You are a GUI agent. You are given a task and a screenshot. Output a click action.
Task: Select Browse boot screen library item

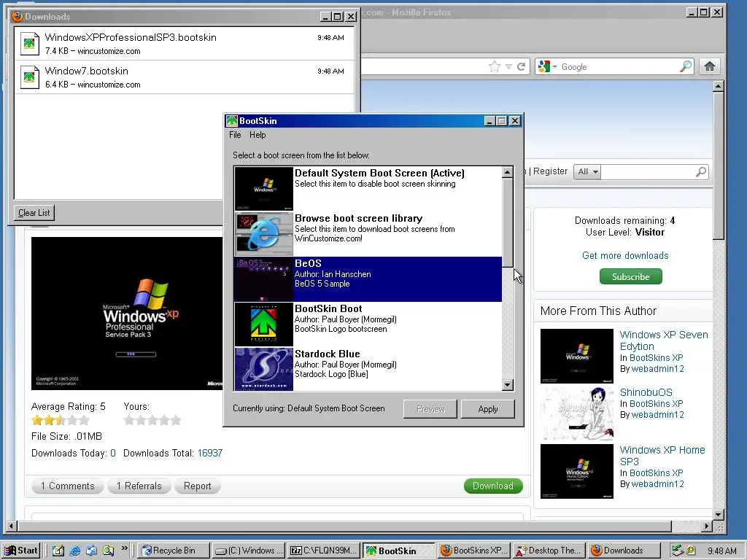coord(368,234)
